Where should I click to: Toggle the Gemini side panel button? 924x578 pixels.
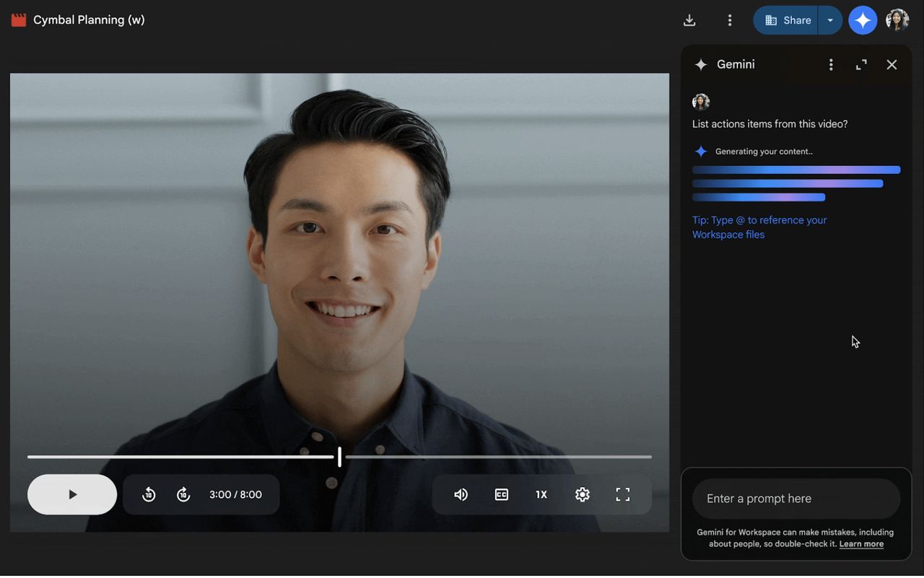click(863, 20)
